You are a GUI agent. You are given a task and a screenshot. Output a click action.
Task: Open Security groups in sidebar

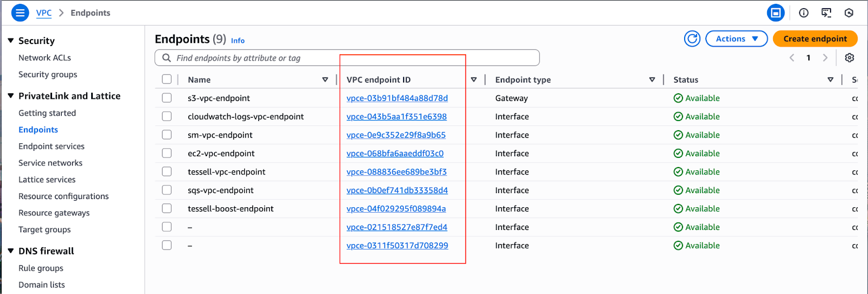(x=48, y=75)
